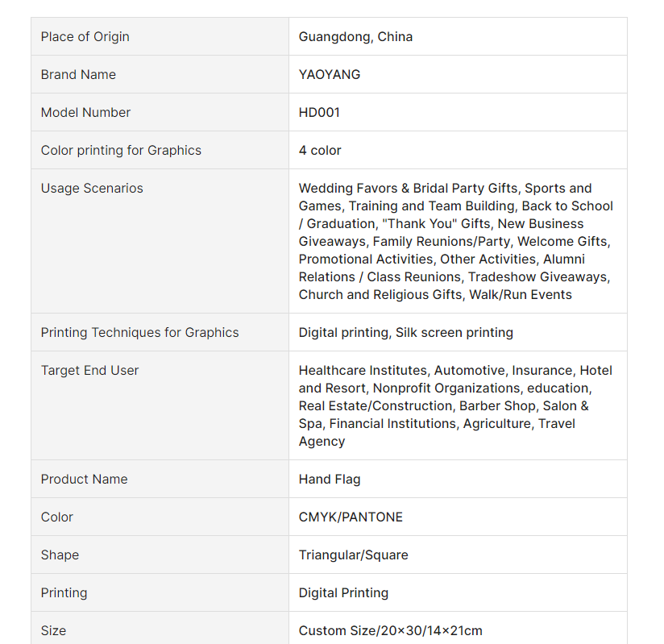Viewport: 664px width, 644px height.
Task: Select the Color printing for Graphics label
Action: [x=121, y=151]
